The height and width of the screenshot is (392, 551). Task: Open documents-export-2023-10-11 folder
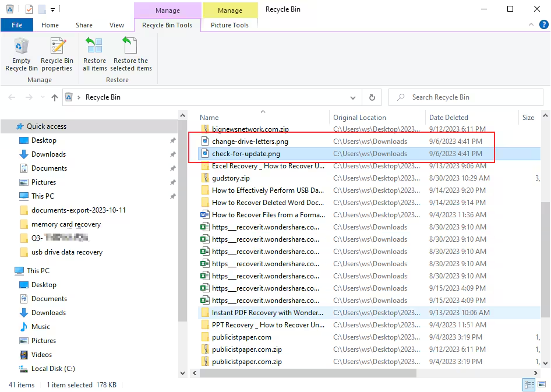(x=78, y=210)
